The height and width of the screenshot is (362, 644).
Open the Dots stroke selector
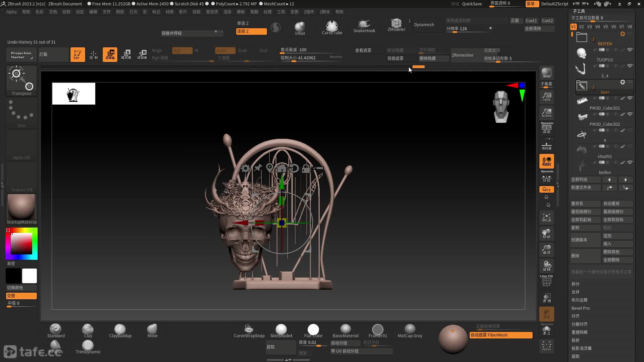(x=21, y=113)
